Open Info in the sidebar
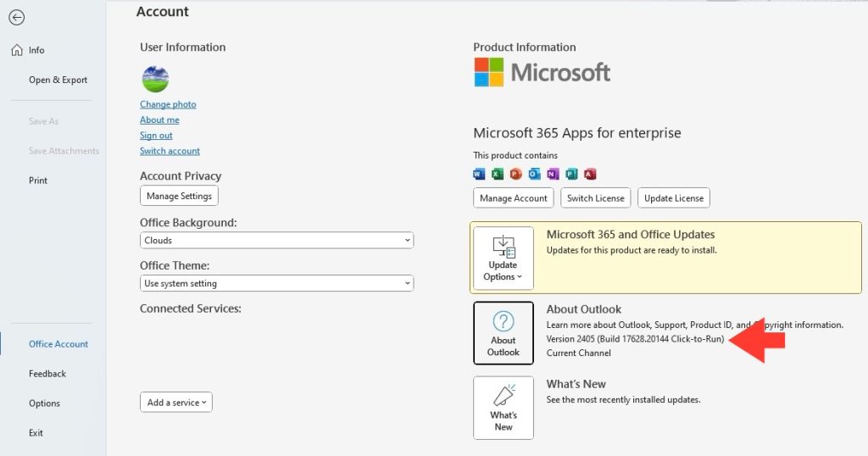This screenshot has height=456, width=868. pyautogui.click(x=36, y=50)
